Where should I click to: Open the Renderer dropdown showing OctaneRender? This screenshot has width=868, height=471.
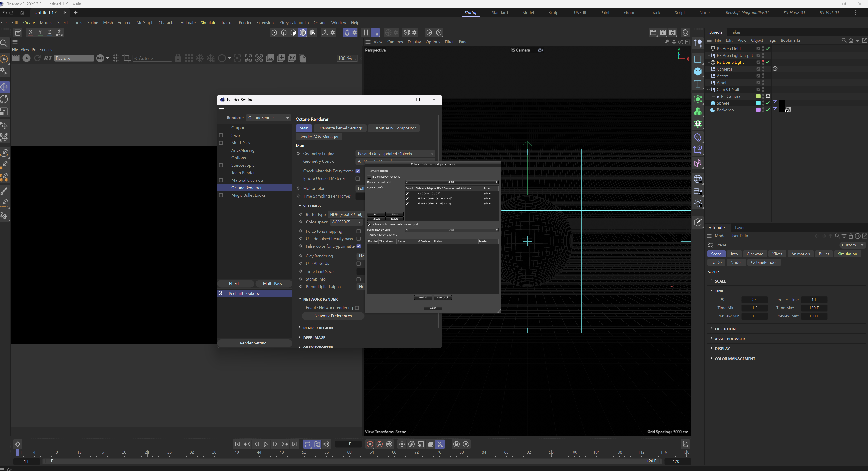(268, 118)
